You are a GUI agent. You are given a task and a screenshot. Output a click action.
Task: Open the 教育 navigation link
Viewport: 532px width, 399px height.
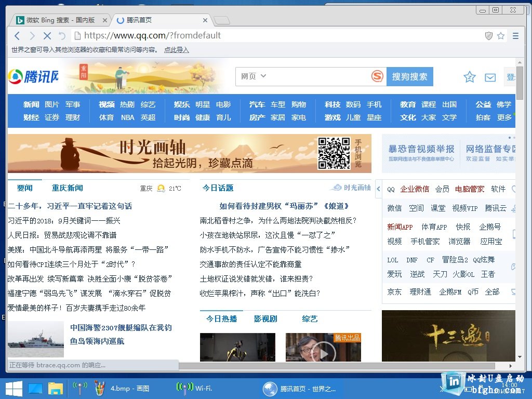pos(408,104)
